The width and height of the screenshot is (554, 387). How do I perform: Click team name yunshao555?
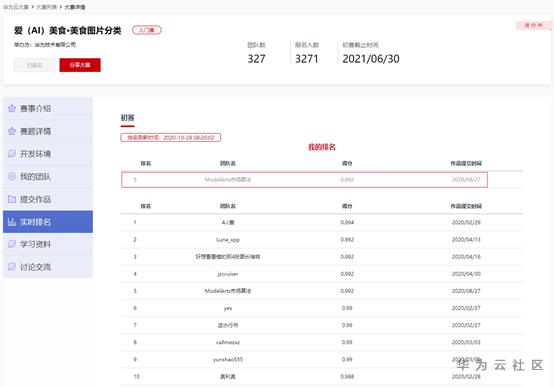pos(228,359)
